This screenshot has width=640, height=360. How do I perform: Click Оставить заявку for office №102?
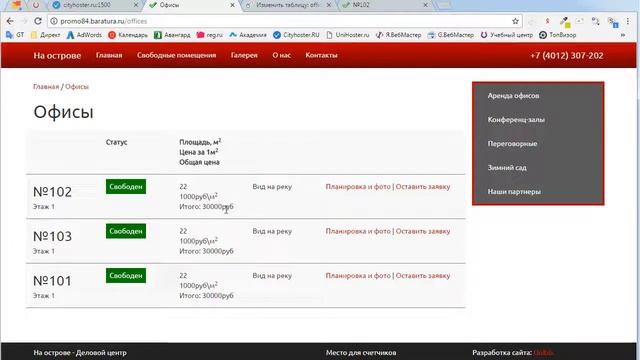pos(423,187)
